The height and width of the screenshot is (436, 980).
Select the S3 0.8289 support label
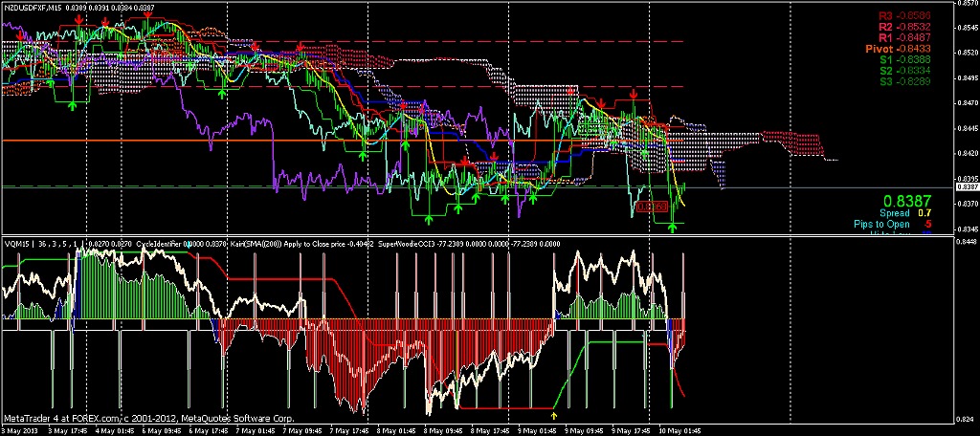coord(905,82)
